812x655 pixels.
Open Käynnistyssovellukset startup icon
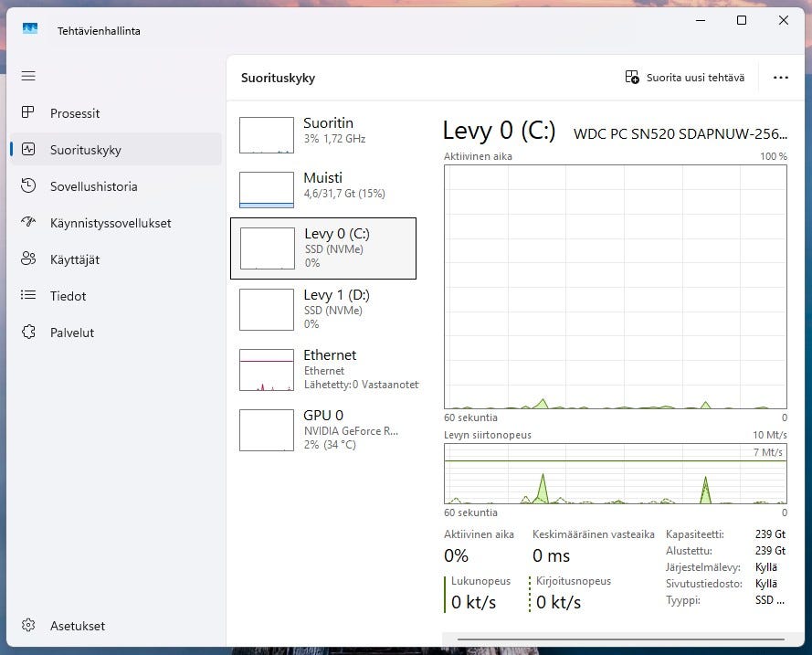28,222
